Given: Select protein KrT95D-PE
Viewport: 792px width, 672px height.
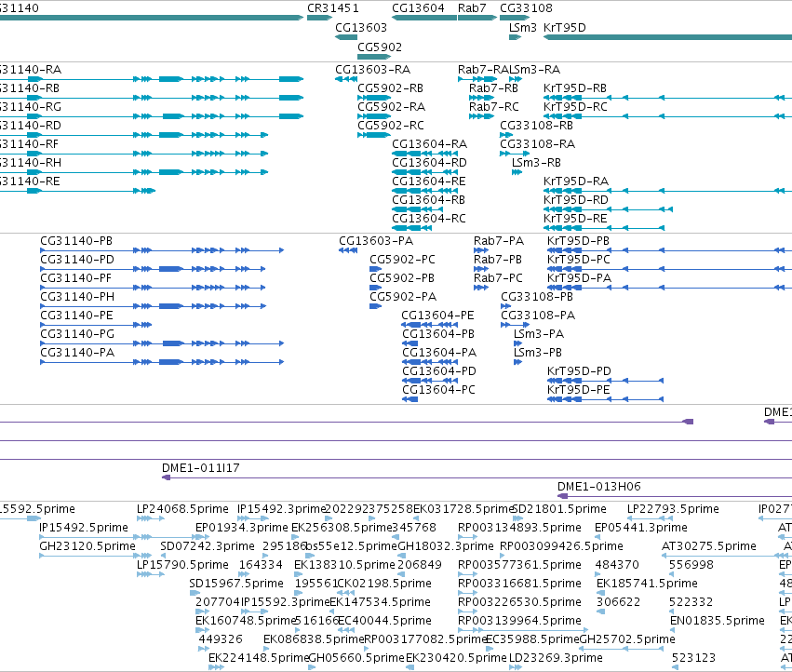Looking at the screenshot, I should (x=578, y=391).
